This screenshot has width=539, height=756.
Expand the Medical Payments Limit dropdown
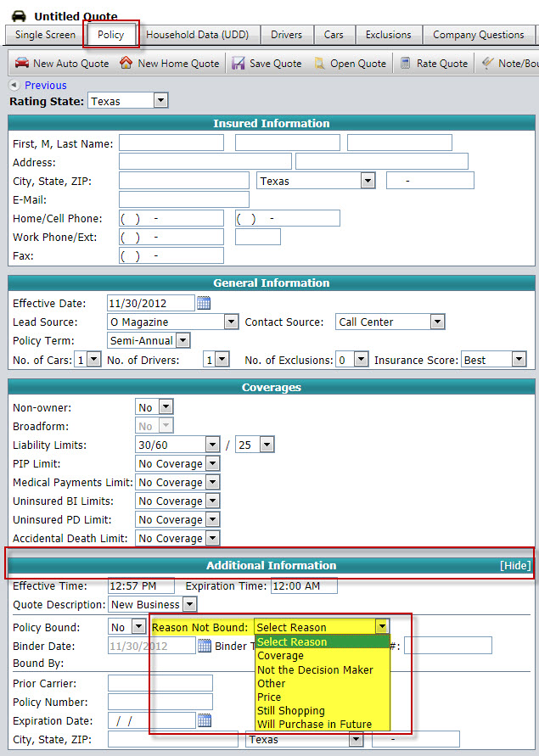(x=212, y=482)
